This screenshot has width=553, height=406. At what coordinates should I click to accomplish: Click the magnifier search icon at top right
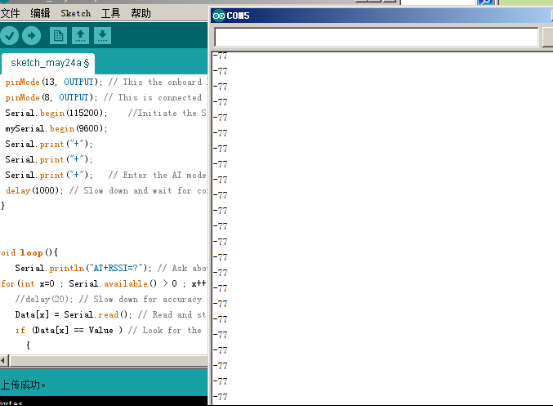click(486, 2)
